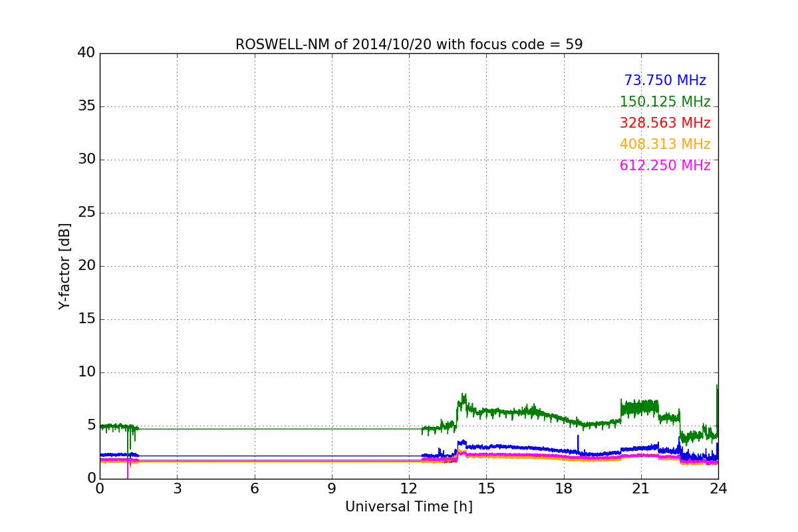This screenshot has width=798, height=532.
Task: Select the 150.125 MHz legend label
Action: coord(665,102)
